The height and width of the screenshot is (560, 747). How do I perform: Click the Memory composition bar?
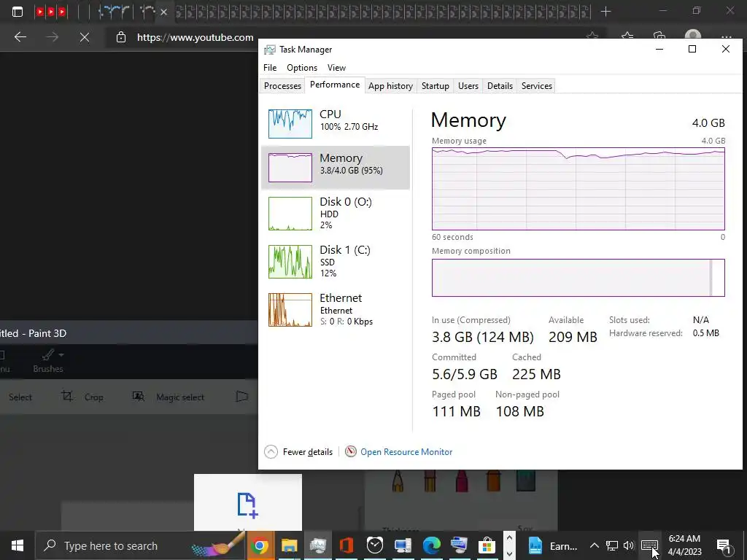[578, 278]
